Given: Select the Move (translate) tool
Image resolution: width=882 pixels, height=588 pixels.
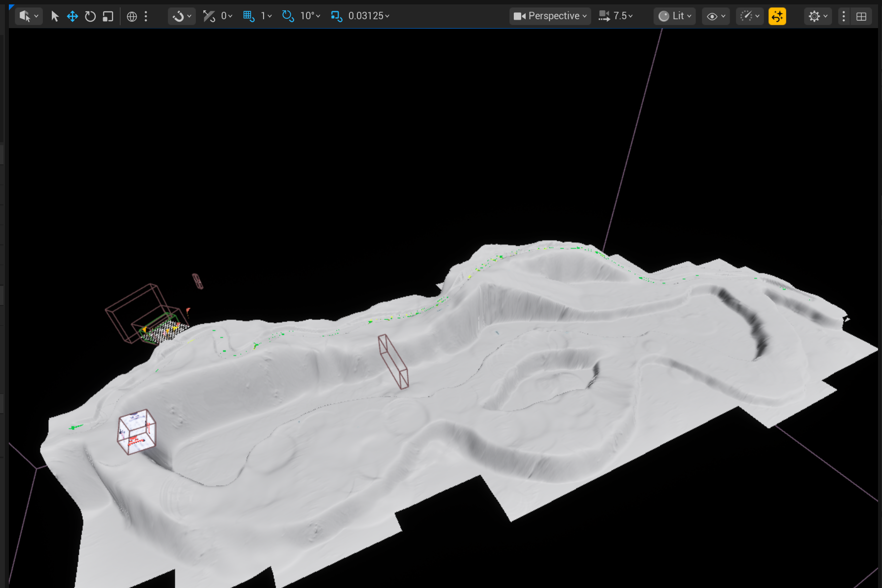Looking at the screenshot, I should click(72, 16).
